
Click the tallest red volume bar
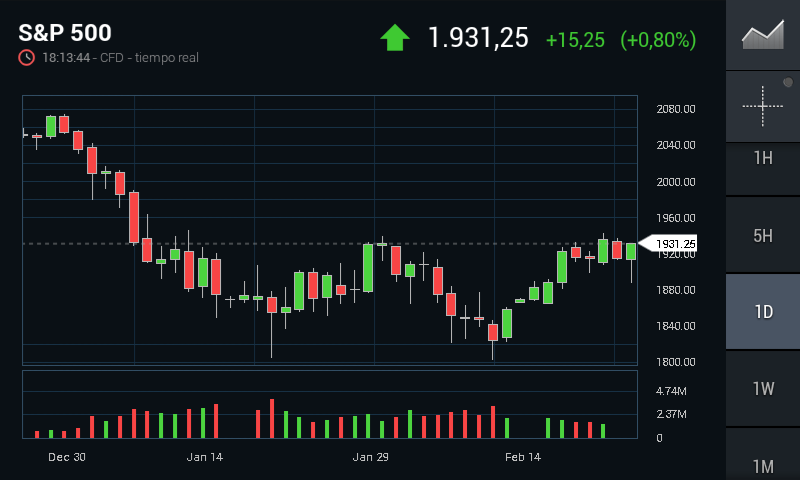point(272,418)
